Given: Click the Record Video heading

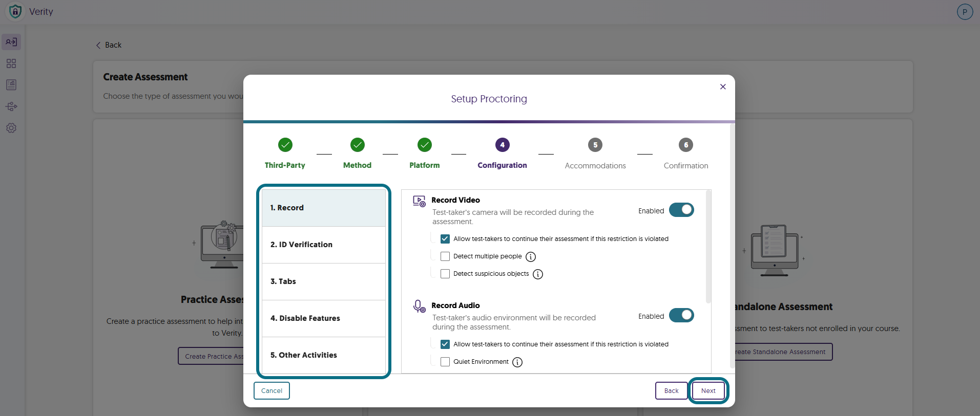Looking at the screenshot, I should (x=455, y=200).
